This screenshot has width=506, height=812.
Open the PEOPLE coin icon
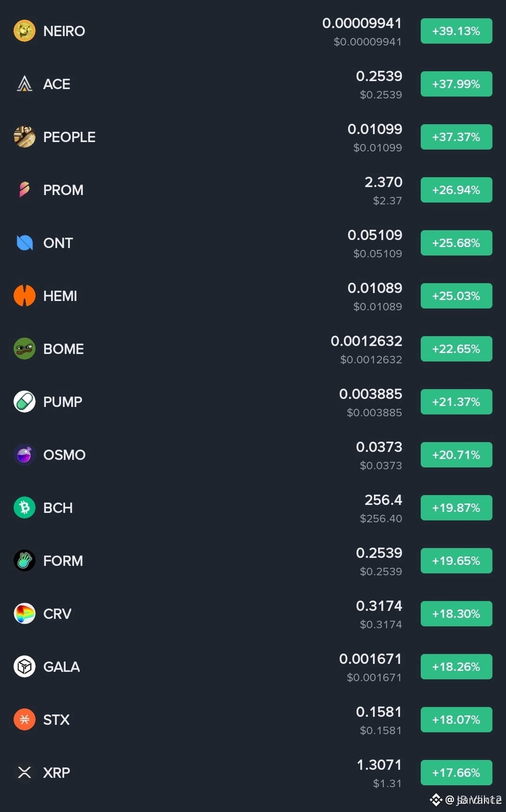tap(24, 137)
